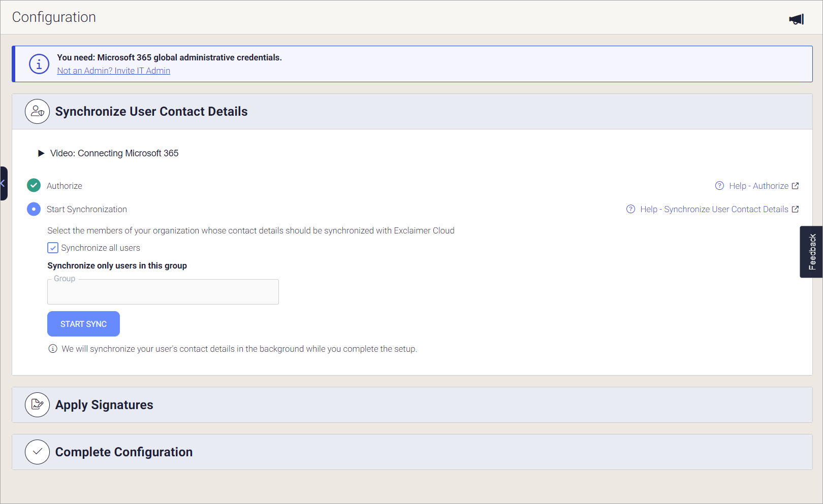The width and height of the screenshot is (823, 504).
Task: Click the info icon in the admin credentials banner
Action: coord(39,63)
